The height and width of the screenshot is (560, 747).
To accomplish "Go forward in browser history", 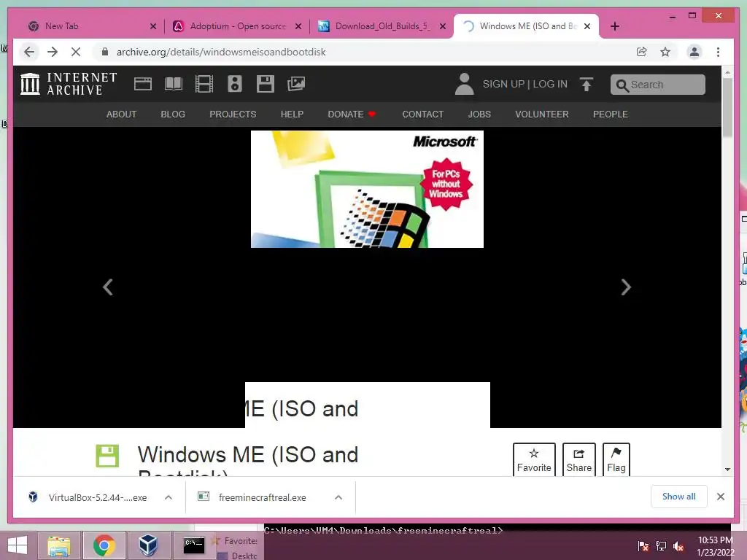I will point(53,52).
